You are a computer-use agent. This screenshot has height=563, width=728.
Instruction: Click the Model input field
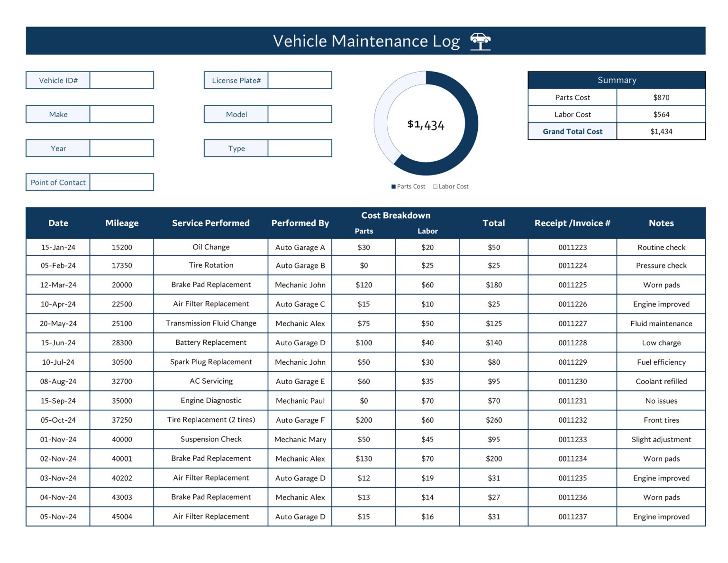click(300, 114)
